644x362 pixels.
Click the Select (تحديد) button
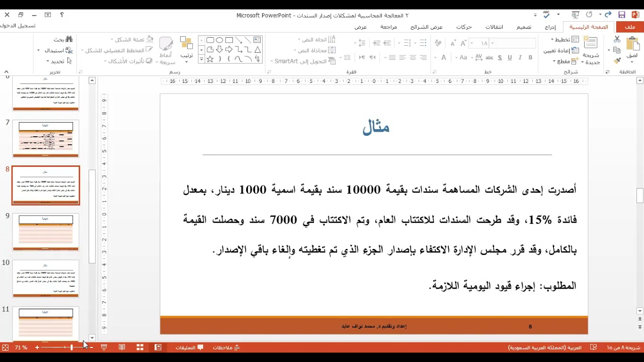click(59, 61)
